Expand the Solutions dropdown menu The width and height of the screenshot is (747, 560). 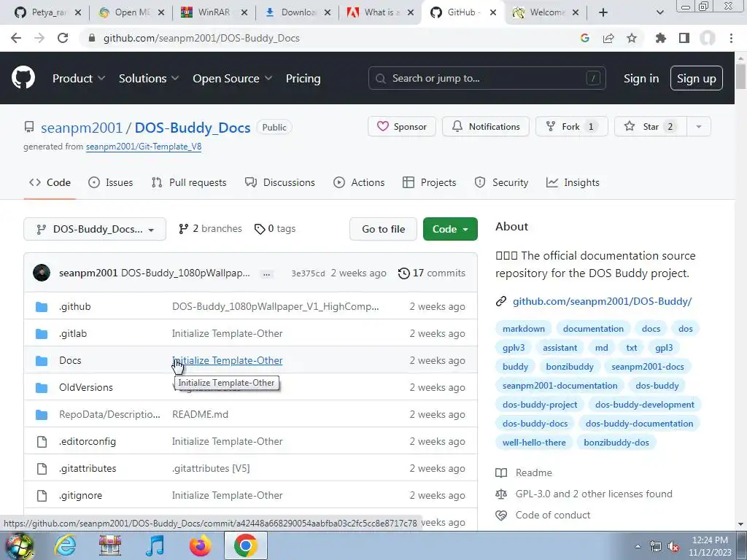point(149,79)
